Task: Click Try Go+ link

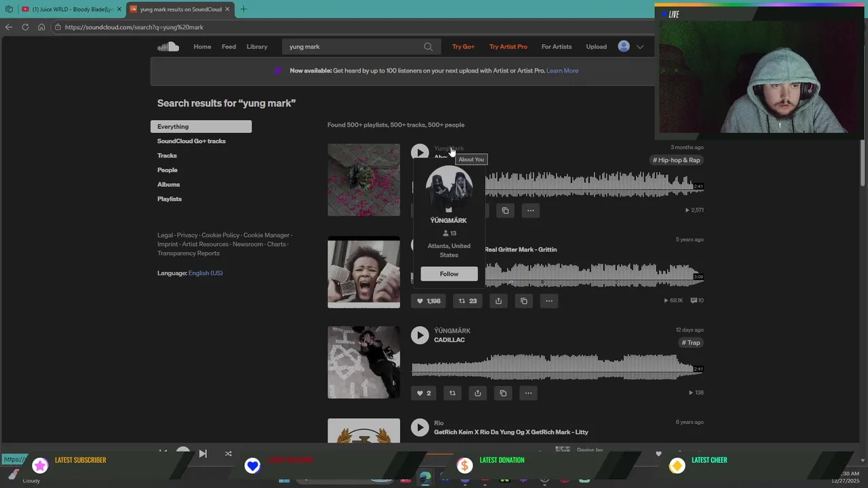Action: click(463, 47)
